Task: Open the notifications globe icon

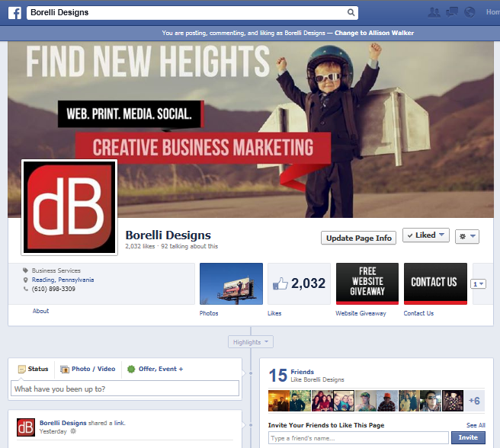Action: [x=470, y=12]
